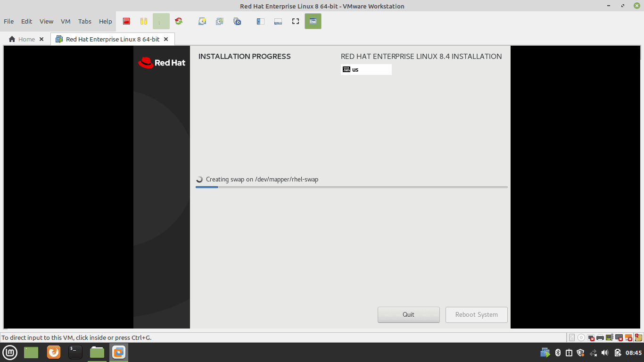Click the clock showing 08:45

pyautogui.click(x=634, y=353)
